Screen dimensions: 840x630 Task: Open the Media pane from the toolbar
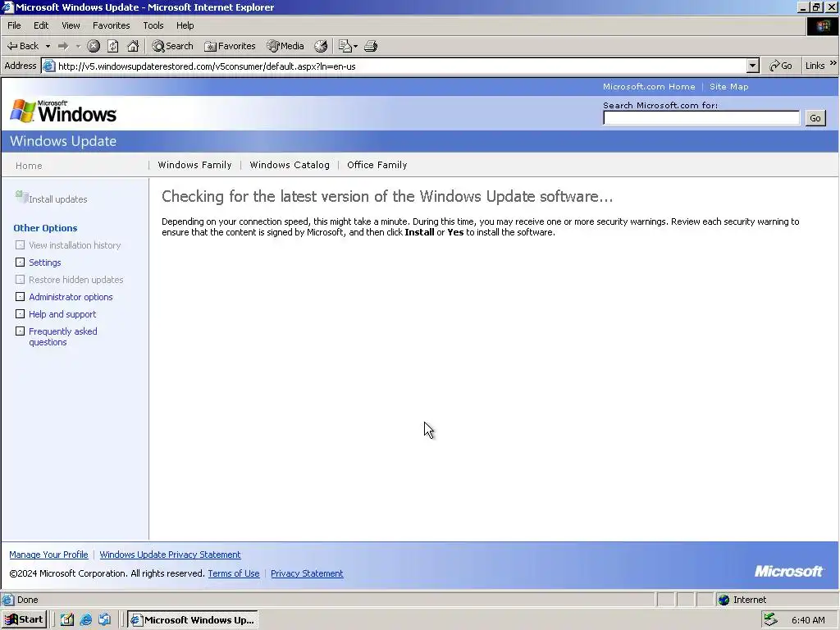coord(285,46)
